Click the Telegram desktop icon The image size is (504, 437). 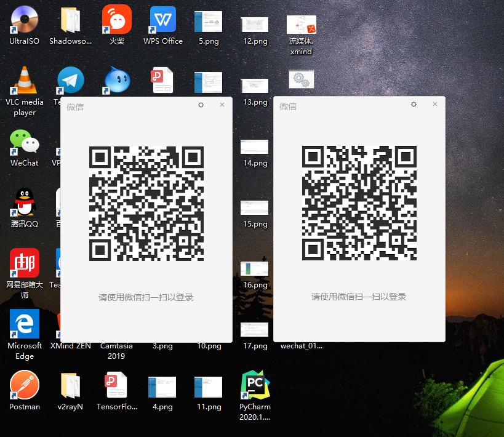70,81
